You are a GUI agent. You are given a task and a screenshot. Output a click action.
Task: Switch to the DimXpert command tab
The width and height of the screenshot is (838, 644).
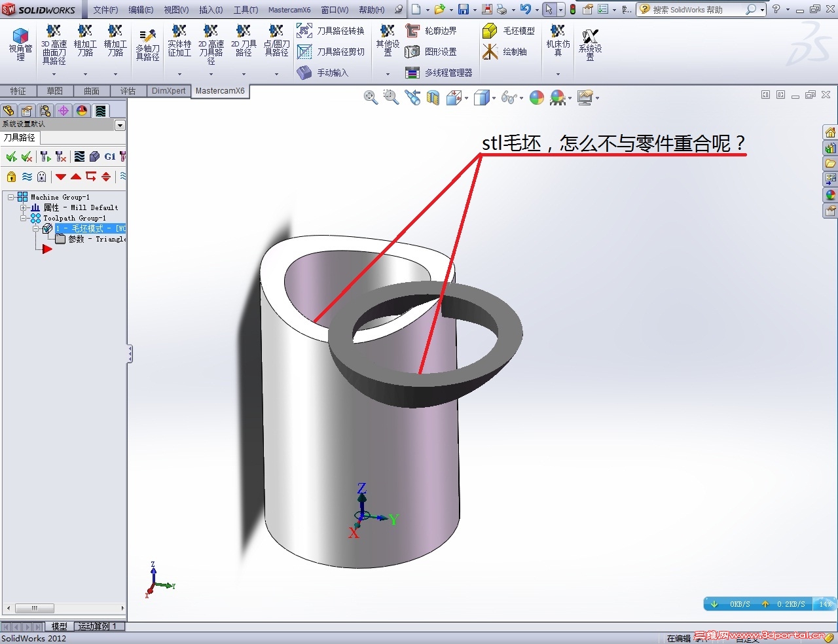coord(169,91)
